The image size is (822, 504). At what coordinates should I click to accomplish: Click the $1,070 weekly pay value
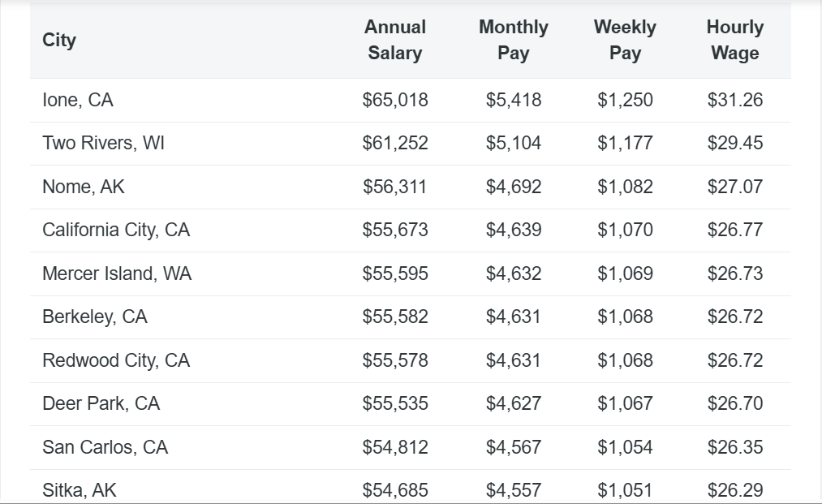point(625,230)
